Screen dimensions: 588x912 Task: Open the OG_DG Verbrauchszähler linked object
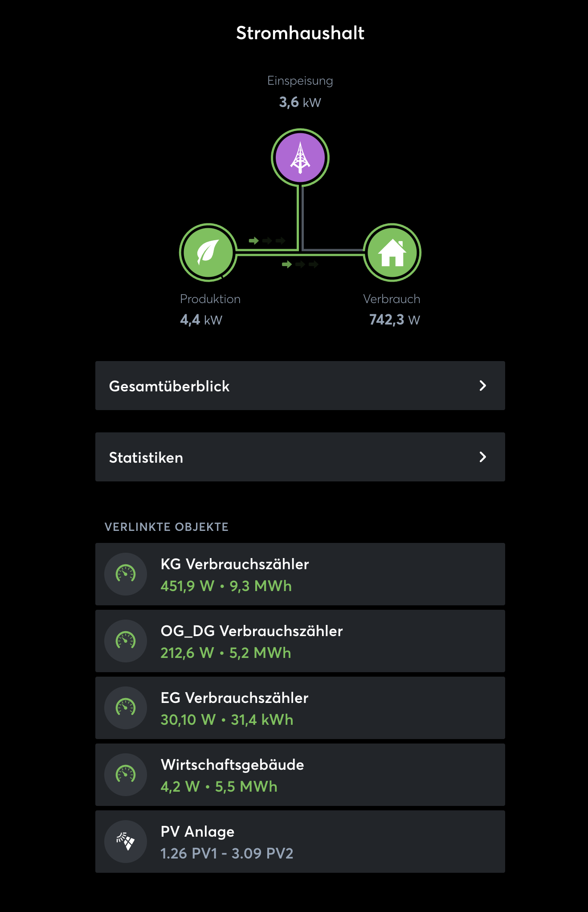pos(312,641)
